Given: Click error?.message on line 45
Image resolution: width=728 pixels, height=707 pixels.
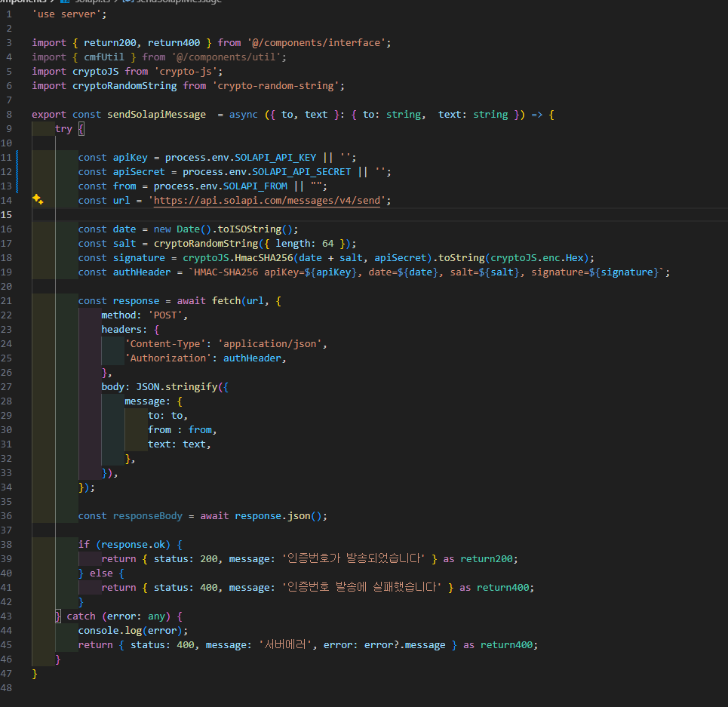Looking at the screenshot, I should point(405,645).
